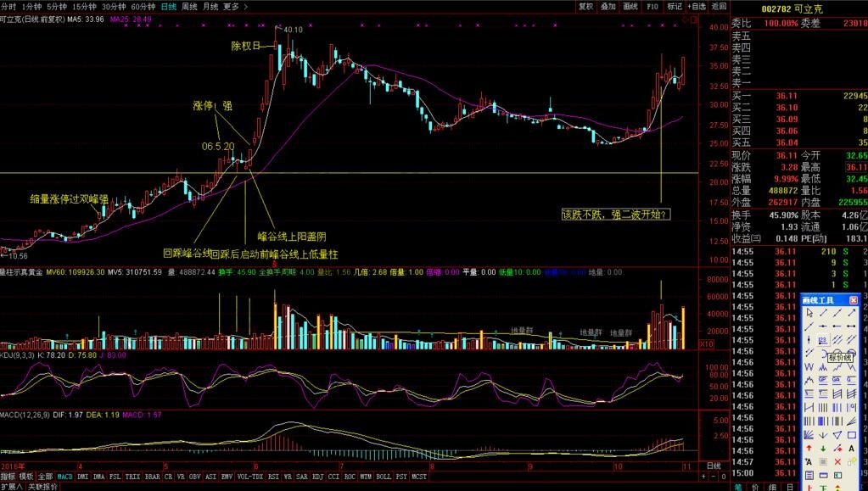Click the 返回 back button
868x491 pixels.
719,7
